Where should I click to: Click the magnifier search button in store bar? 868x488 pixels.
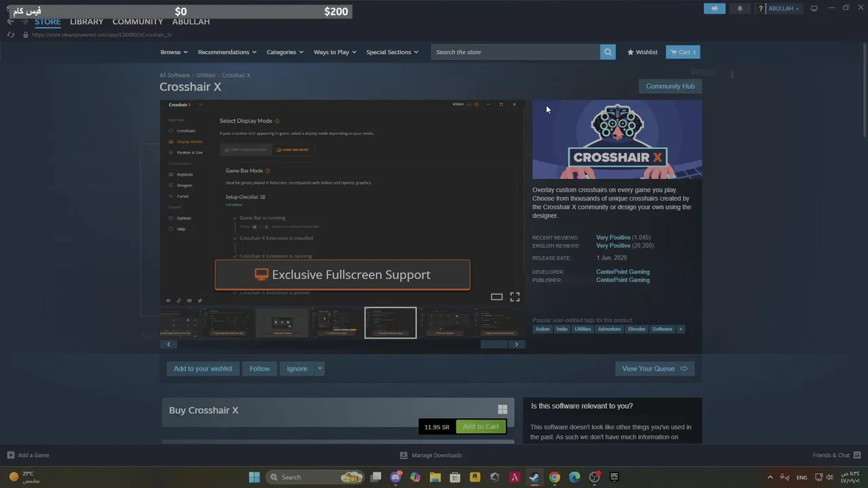(x=608, y=52)
